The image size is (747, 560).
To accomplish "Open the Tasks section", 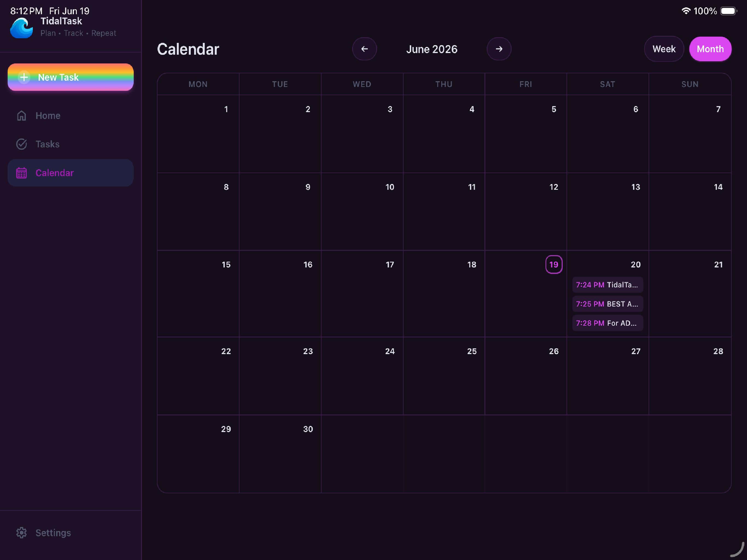I will point(71,144).
